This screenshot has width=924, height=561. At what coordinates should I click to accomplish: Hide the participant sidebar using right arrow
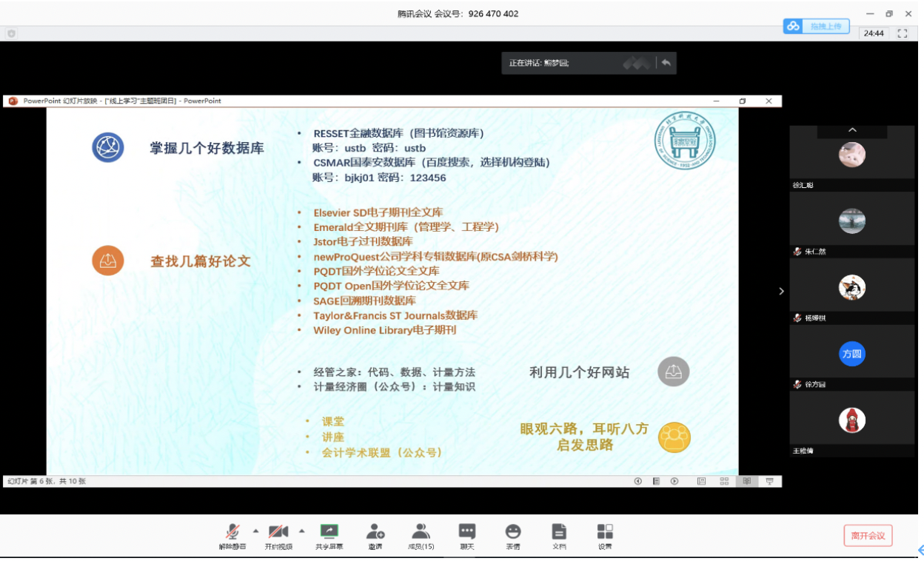pyautogui.click(x=781, y=292)
